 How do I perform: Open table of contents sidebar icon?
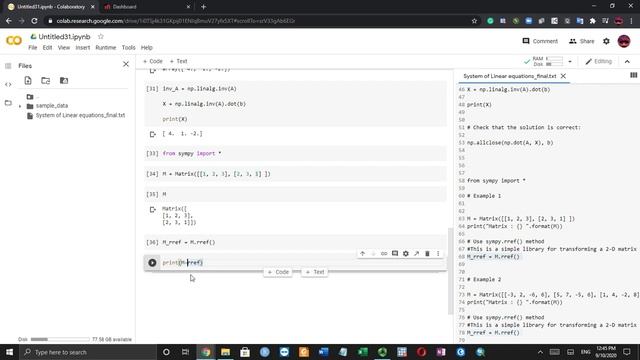[8, 66]
